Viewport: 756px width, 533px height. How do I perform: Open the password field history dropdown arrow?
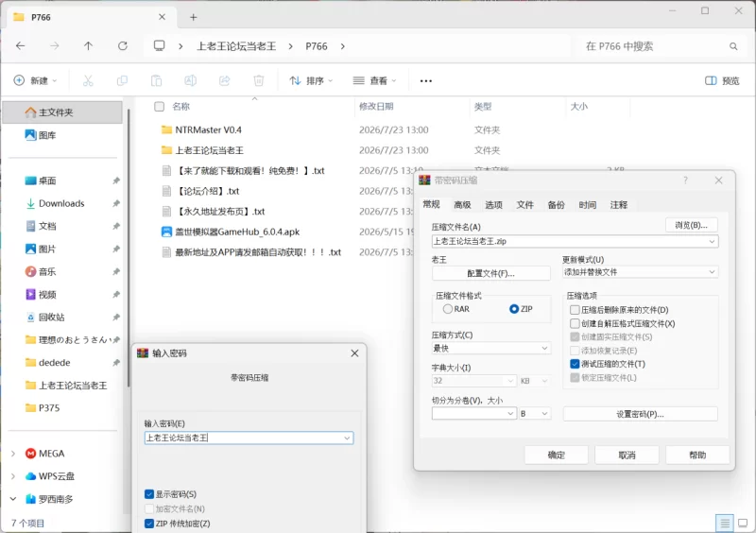click(x=347, y=438)
